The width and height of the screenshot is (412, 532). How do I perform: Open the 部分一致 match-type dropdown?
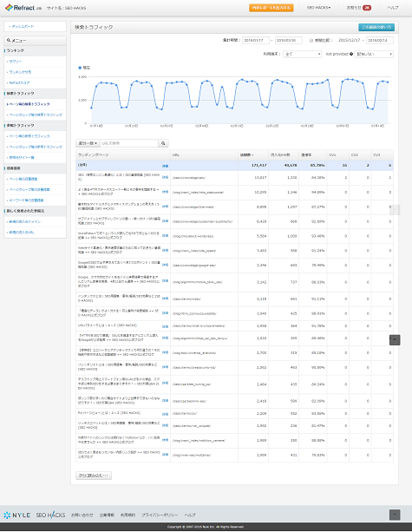click(x=88, y=143)
